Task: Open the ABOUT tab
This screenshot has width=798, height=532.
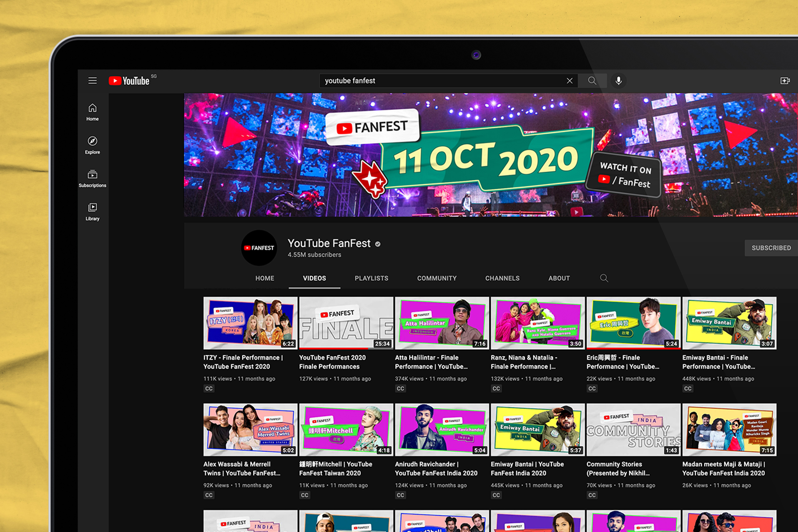Action: point(559,278)
